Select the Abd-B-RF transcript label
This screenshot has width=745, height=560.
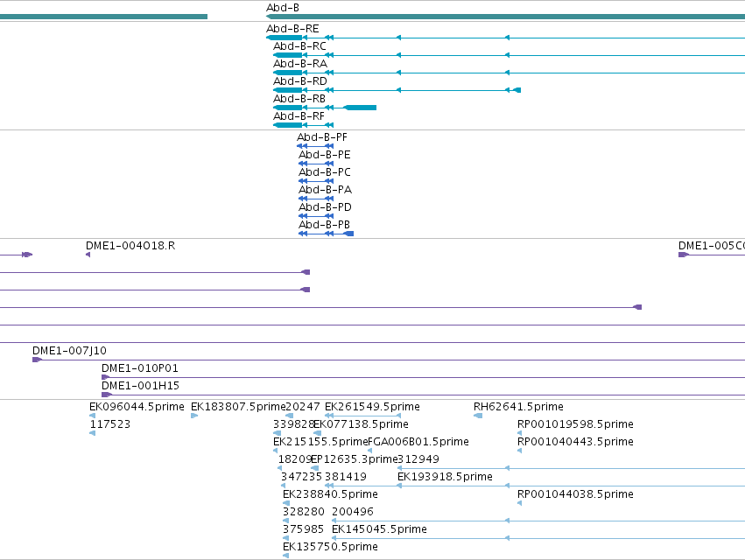tap(299, 116)
